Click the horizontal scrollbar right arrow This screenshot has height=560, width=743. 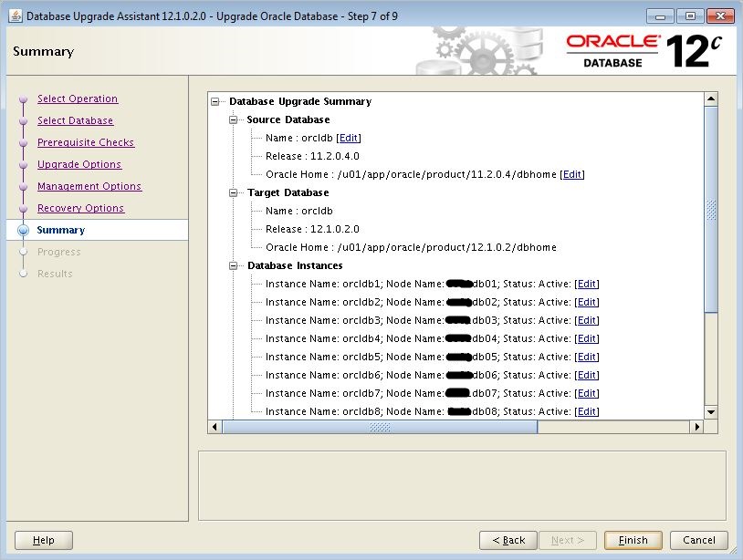[697, 427]
